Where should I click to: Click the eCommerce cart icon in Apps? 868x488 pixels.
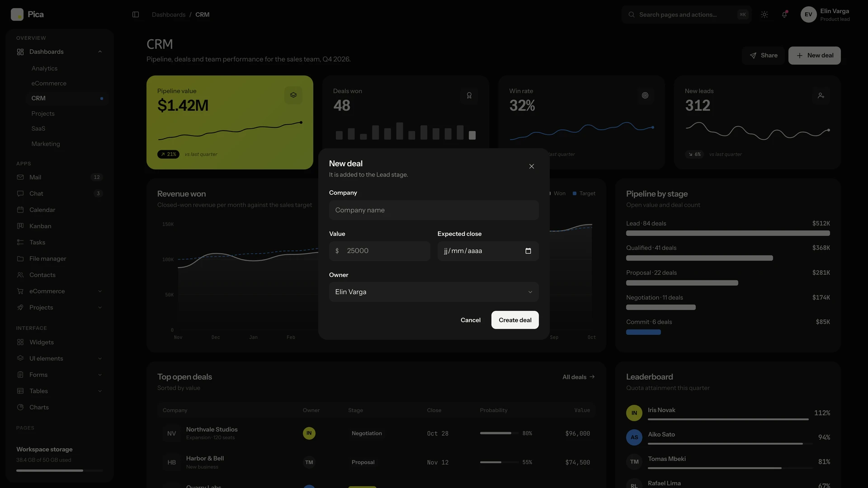tap(20, 291)
